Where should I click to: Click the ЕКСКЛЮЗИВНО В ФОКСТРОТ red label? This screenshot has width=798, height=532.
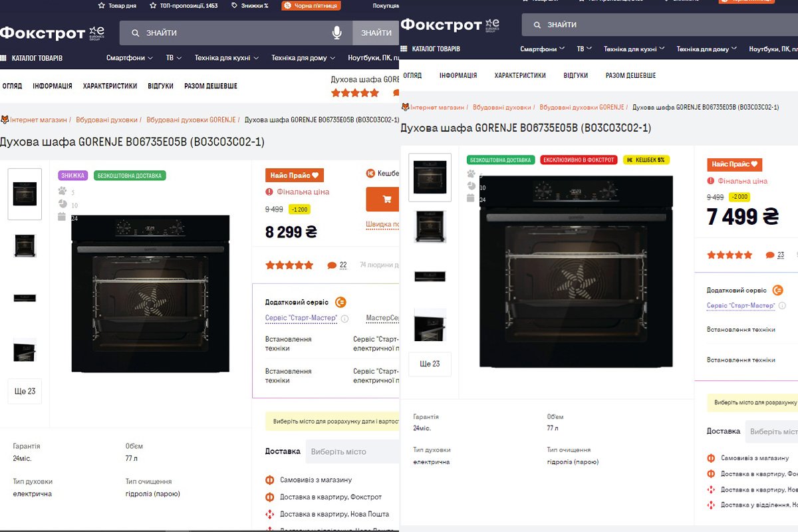[579, 160]
